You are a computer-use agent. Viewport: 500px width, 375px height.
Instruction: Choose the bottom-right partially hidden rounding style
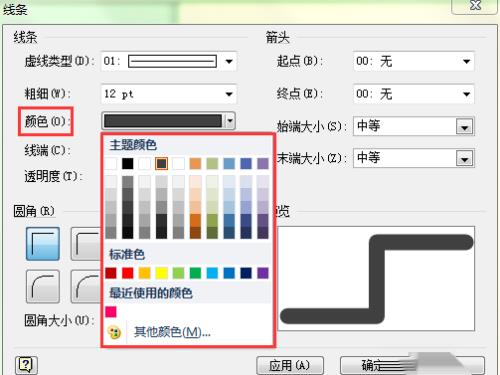click(x=86, y=286)
